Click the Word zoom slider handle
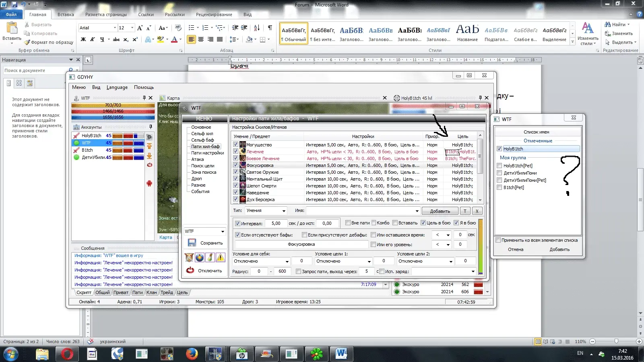 coord(616,341)
